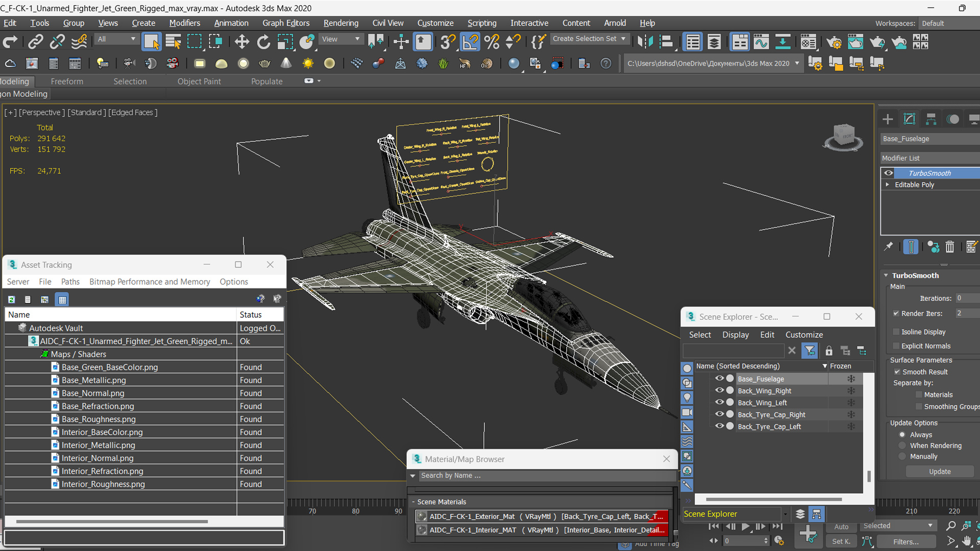This screenshot has height=551, width=980.
Task: Open Asset Tracking Paths menu
Action: coord(70,282)
